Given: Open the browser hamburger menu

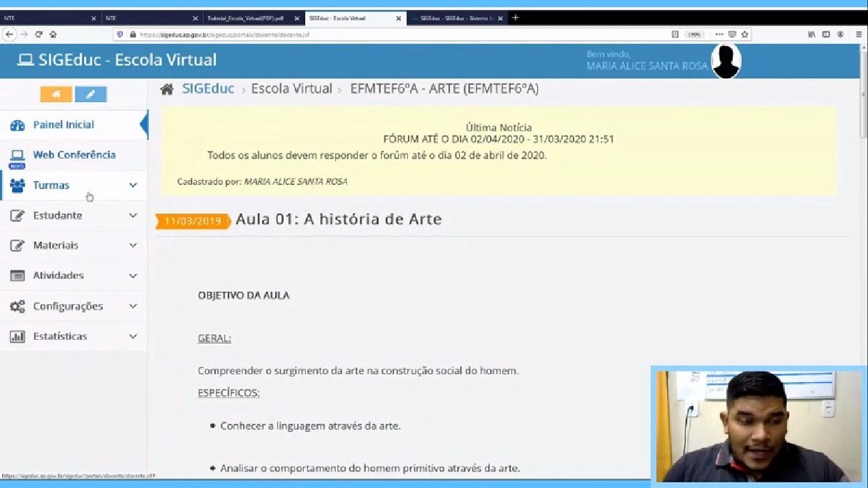Looking at the screenshot, I should pyautogui.click(x=859, y=34).
